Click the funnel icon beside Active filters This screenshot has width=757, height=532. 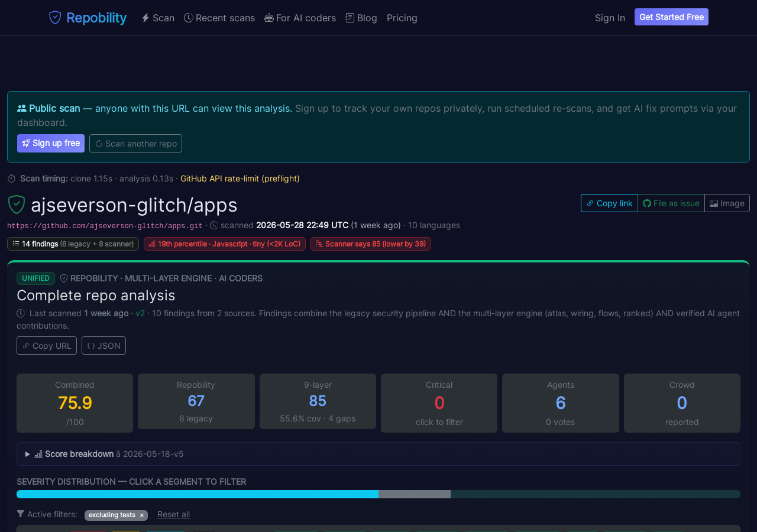point(21,514)
